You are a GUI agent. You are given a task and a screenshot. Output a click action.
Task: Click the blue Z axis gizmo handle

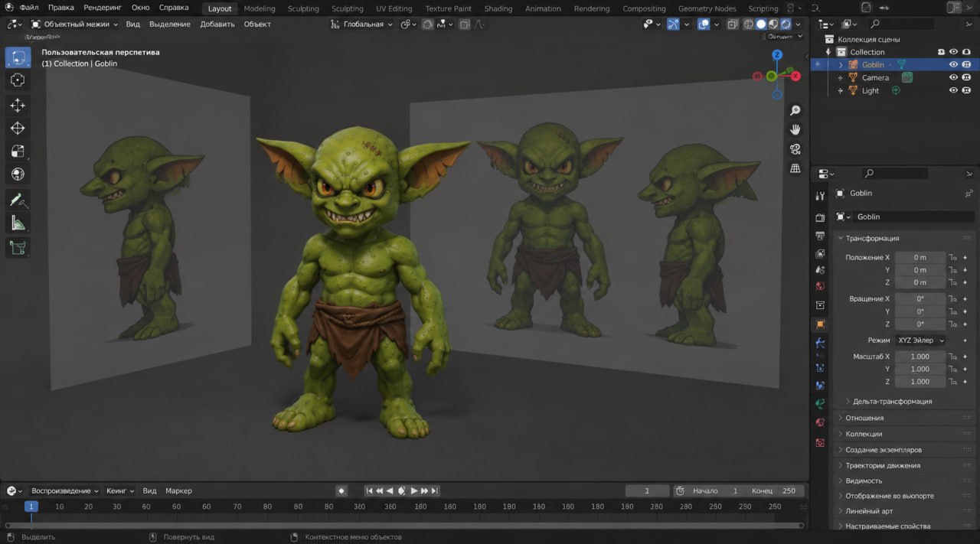(777, 55)
